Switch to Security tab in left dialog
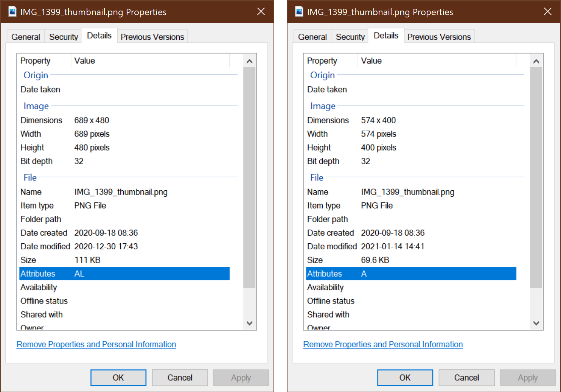Viewport: 561px width, 392px height. (63, 37)
